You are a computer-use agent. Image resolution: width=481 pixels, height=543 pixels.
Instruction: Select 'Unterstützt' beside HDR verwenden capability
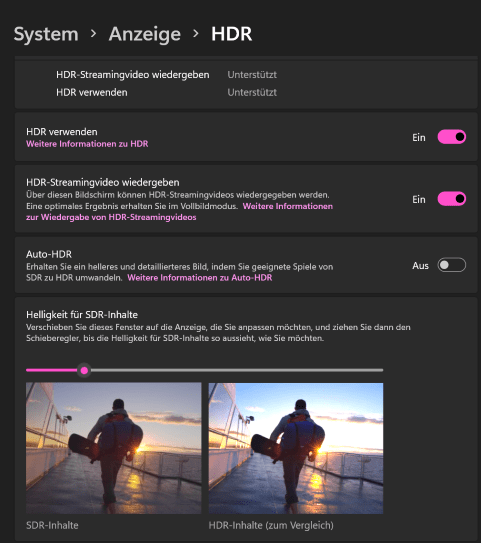[x=252, y=92]
